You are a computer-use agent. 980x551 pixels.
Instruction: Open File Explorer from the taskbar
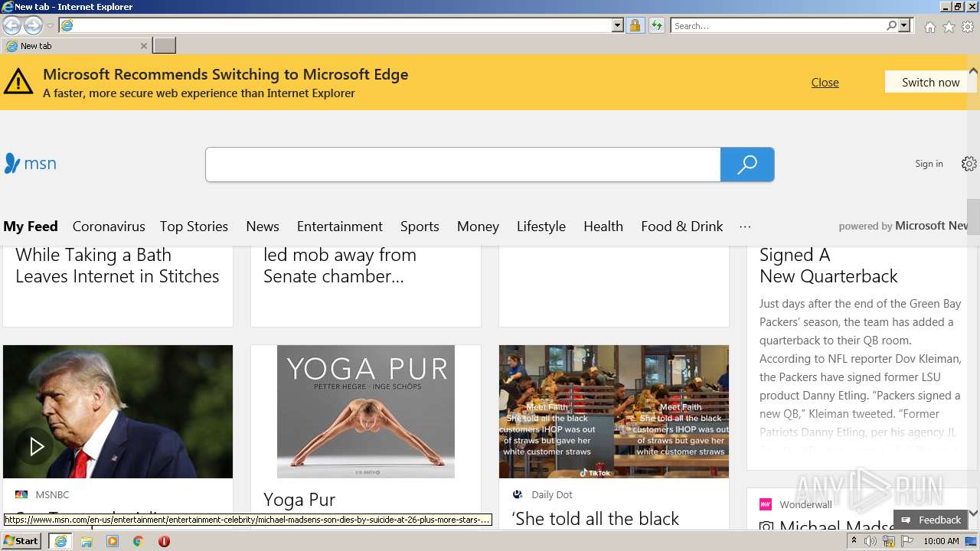87,541
